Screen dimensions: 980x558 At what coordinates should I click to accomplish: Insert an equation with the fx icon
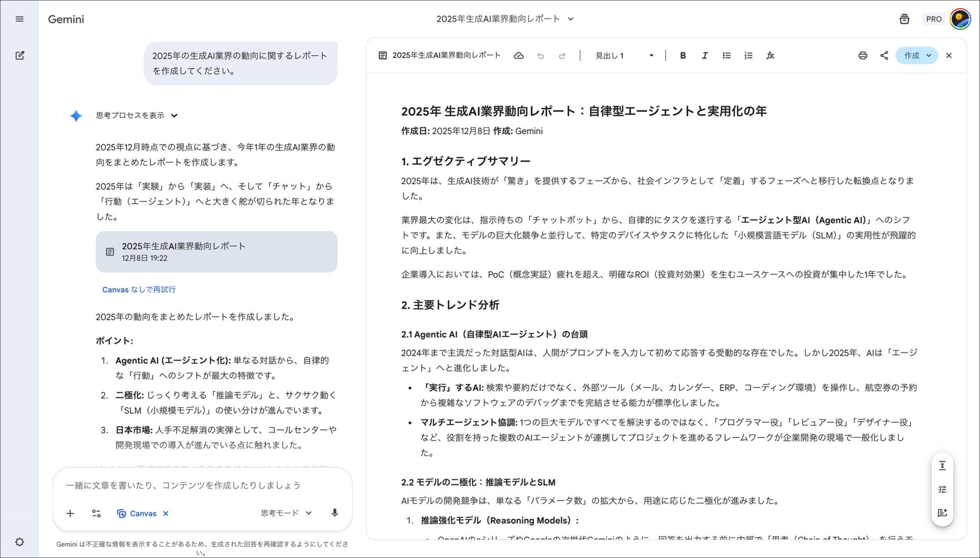771,56
